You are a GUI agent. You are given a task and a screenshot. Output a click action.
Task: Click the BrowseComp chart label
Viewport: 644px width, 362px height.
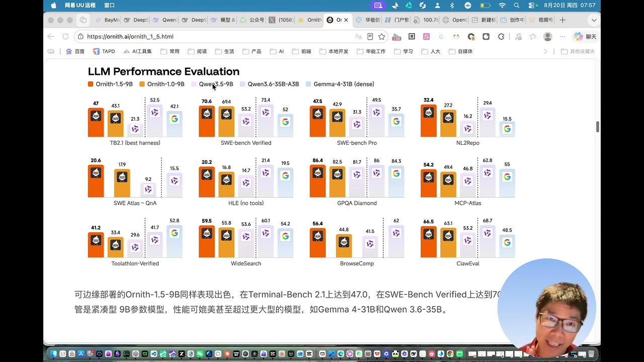pyautogui.click(x=357, y=263)
